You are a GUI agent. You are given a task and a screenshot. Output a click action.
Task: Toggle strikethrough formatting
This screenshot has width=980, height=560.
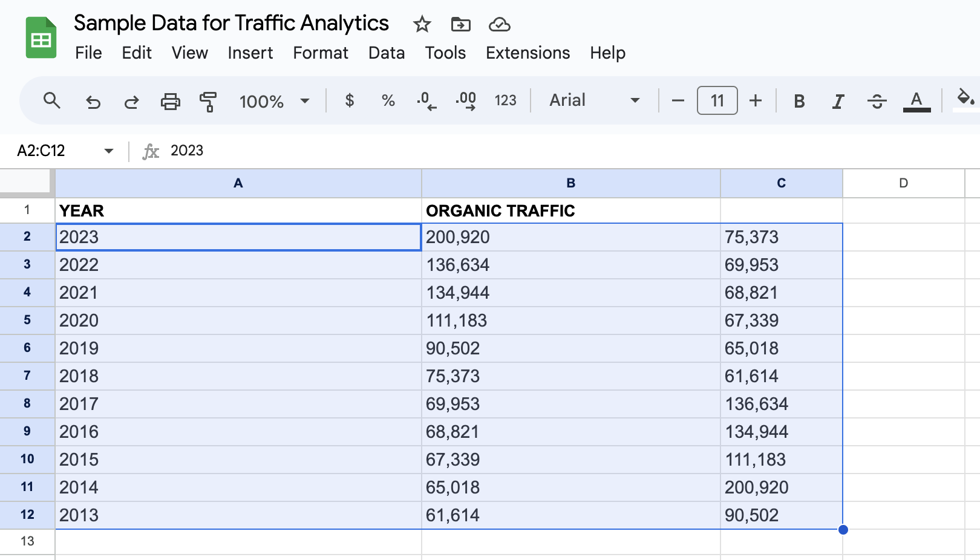pyautogui.click(x=877, y=101)
